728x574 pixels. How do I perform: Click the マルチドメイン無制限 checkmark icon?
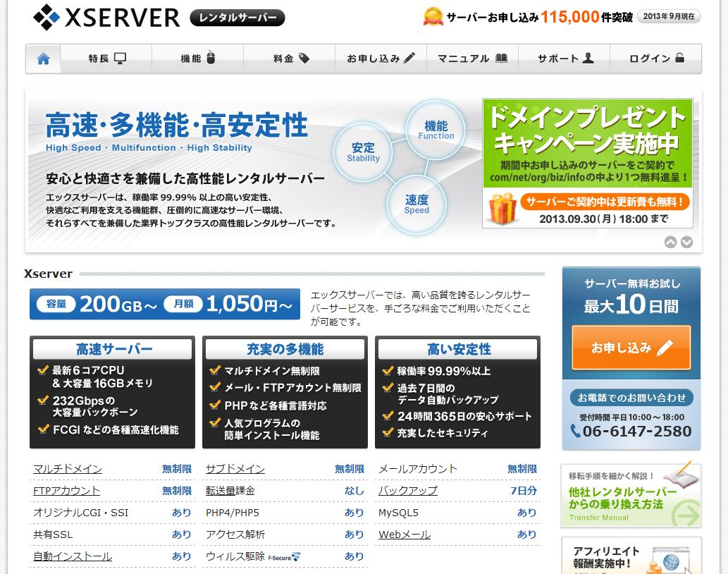tap(215, 370)
